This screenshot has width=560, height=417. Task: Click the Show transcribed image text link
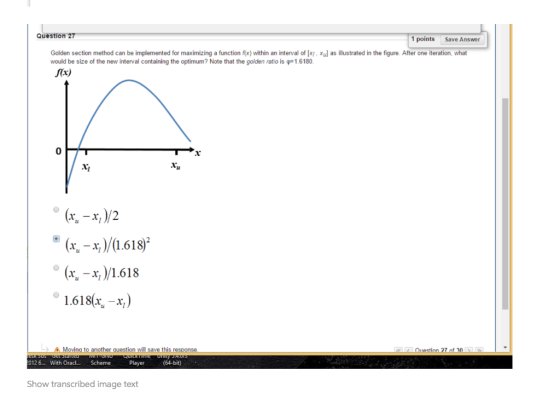82,384
